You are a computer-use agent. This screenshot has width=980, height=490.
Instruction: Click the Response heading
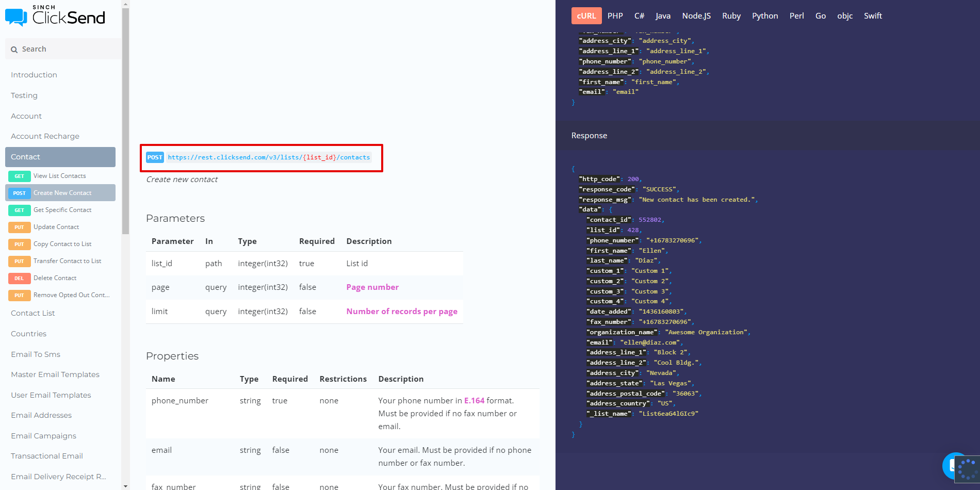(x=589, y=136)
